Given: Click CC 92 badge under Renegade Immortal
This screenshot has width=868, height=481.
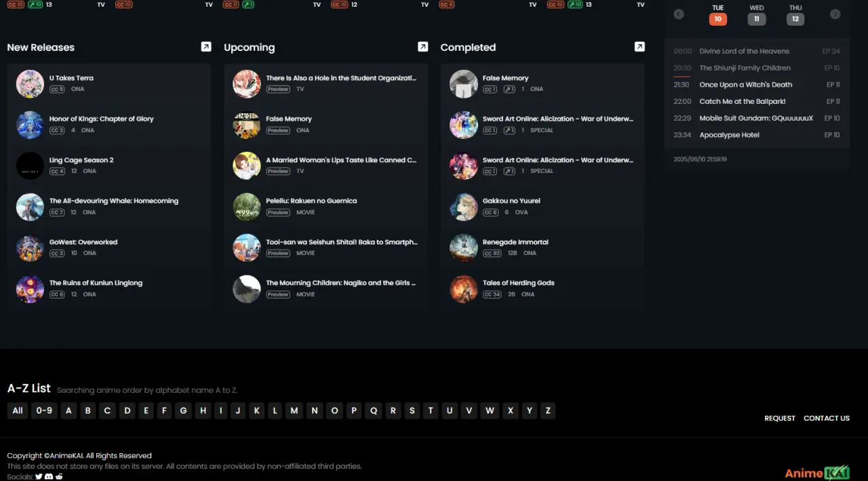Looking at the screenshot, I should pos(492,253).
